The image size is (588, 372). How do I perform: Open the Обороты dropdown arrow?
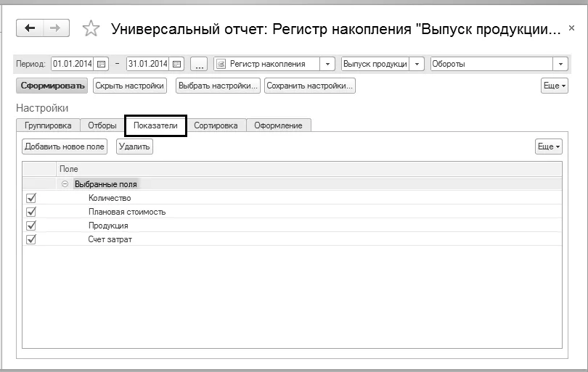tap(560, 64)
